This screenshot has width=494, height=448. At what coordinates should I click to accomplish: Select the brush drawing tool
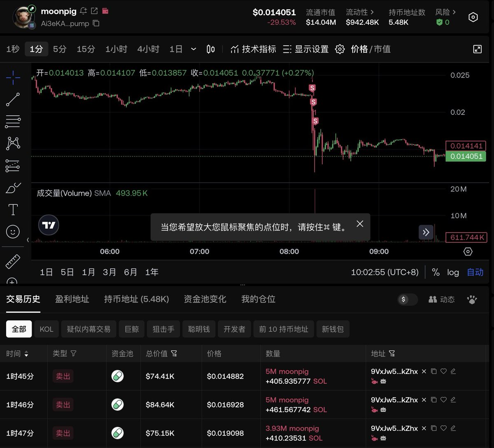[x=13, y=188]
